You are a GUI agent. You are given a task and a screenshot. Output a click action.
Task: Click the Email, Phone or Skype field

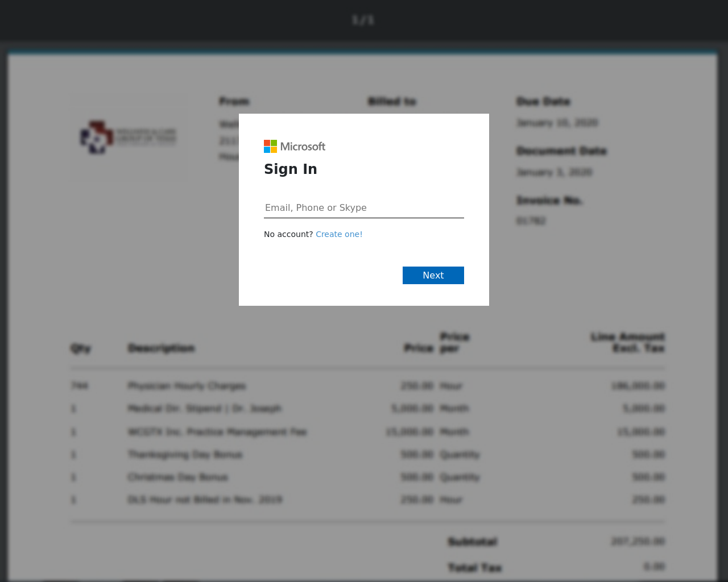(x=364, y=208)
